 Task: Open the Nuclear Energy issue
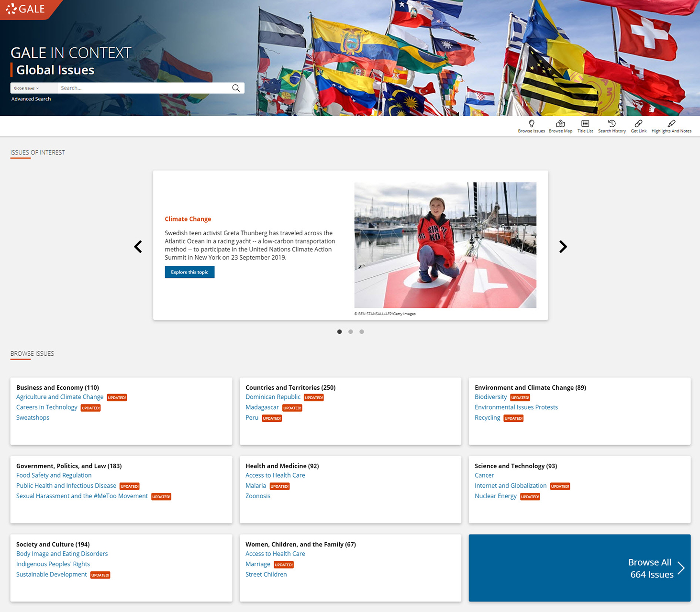click(496, 496)
